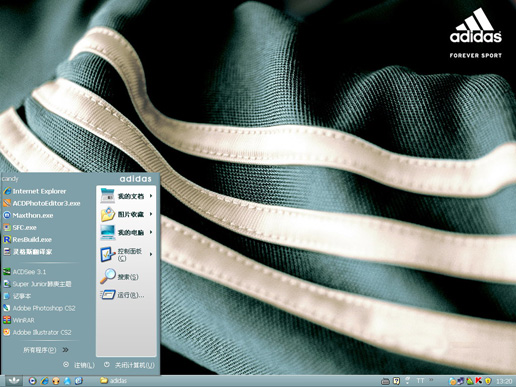Click the 图片收藏 pictures folder icon
Viewport: 516px width, 387px height.
108,214
